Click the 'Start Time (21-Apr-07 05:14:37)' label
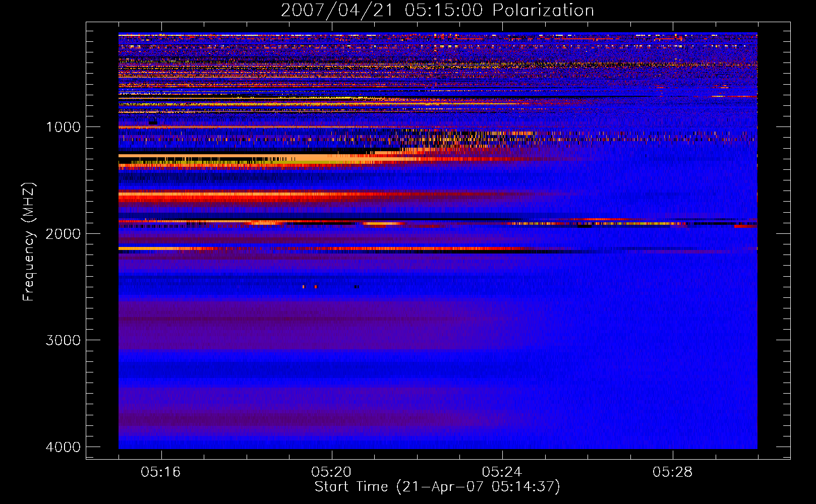This screenshot has width=816, height=504. tap(437, 487)
